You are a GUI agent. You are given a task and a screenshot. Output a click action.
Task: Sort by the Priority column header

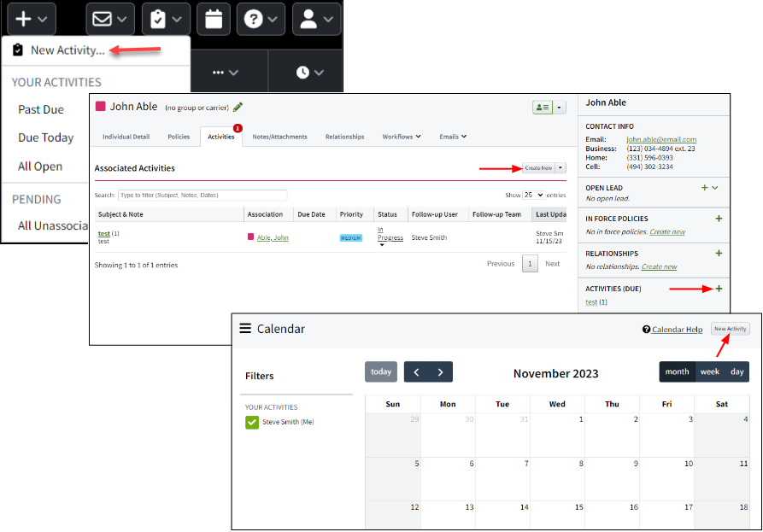351,214
